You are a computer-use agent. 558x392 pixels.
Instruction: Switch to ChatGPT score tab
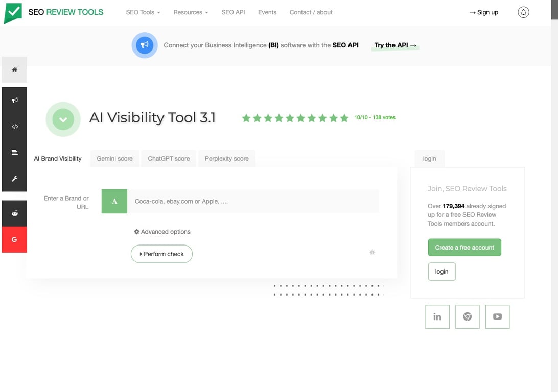click(169, 159)
